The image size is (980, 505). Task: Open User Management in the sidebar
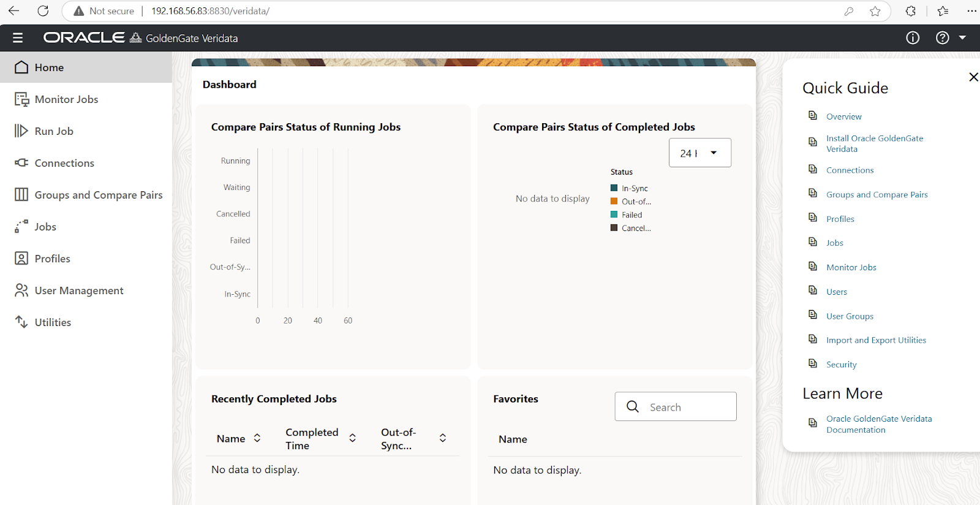[86, 290]
